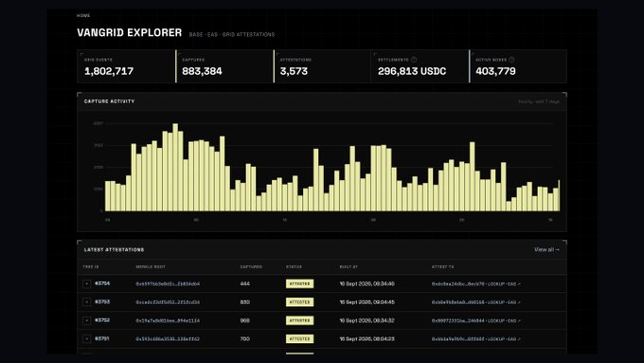Image resolution: width=644 pixels, height=363 pixels.
Task: Click captures count 700
Action: click(x=244, y=339)
